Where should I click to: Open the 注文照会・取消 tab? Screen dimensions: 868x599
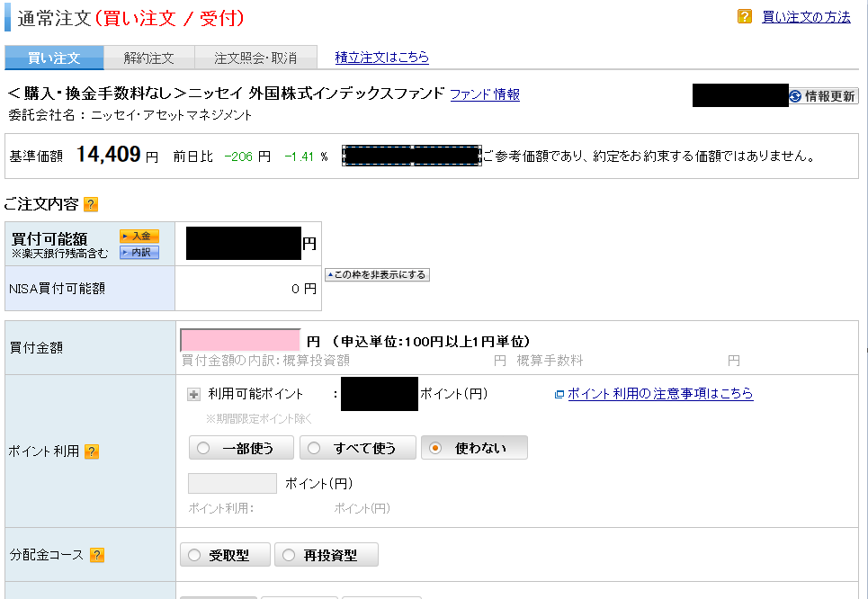pos(255,58)
